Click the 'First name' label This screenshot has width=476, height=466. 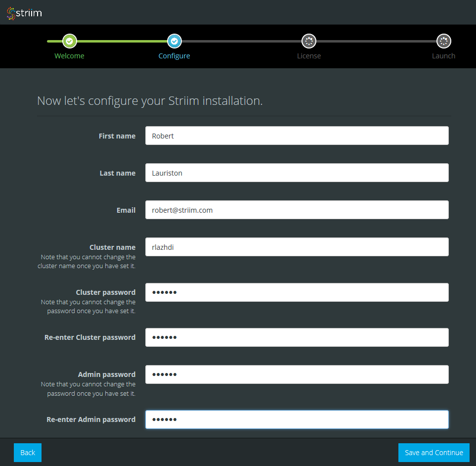pos(117,136)
